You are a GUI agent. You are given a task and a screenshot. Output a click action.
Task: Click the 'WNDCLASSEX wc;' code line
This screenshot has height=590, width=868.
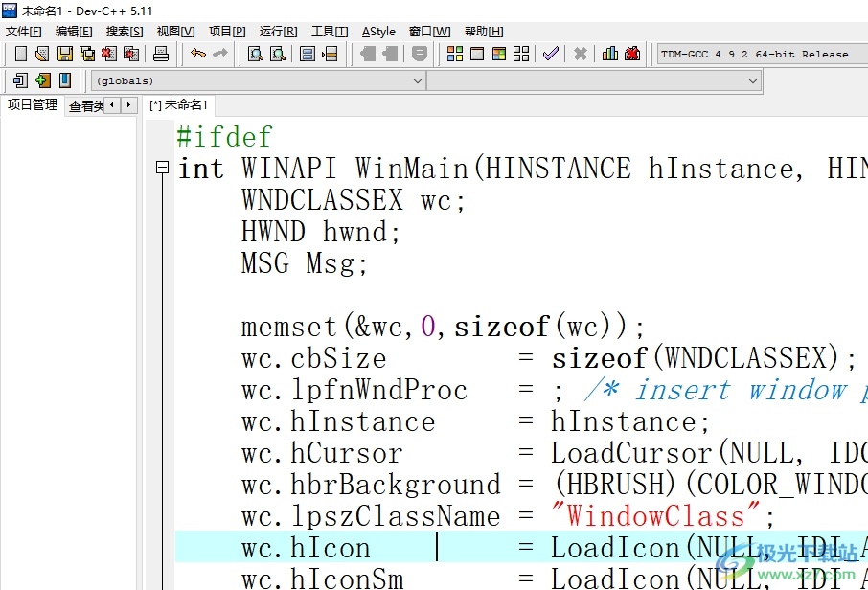353,200
